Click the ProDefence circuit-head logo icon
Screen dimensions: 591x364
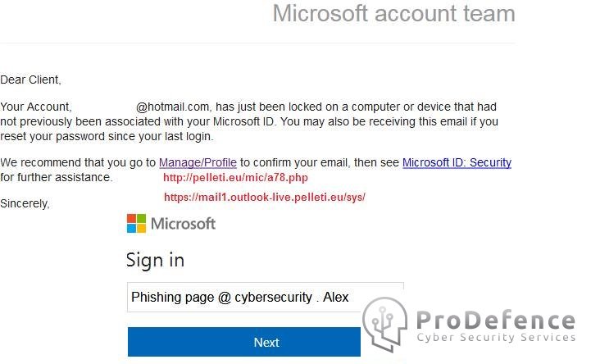385,324
